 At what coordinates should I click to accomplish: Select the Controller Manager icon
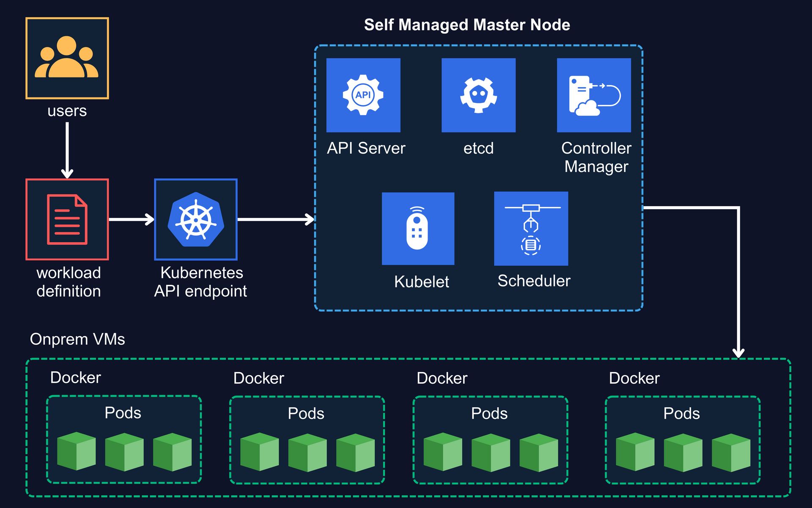click(x=594, y=95)
